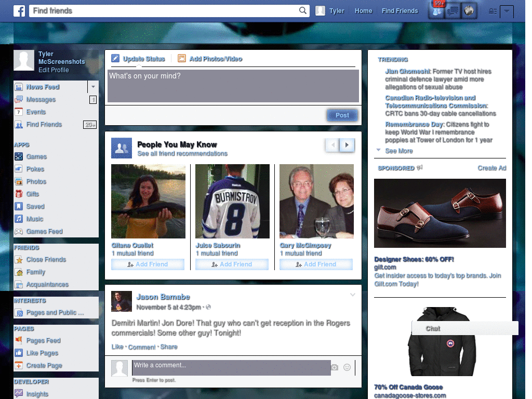Image resolution: width=532 pixels, height=399 pixels.
Task: Click the Photos app icon
Action: 19,181
